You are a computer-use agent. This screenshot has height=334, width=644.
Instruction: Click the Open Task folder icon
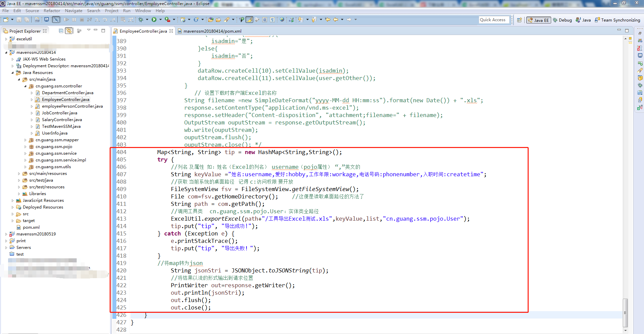218,20
